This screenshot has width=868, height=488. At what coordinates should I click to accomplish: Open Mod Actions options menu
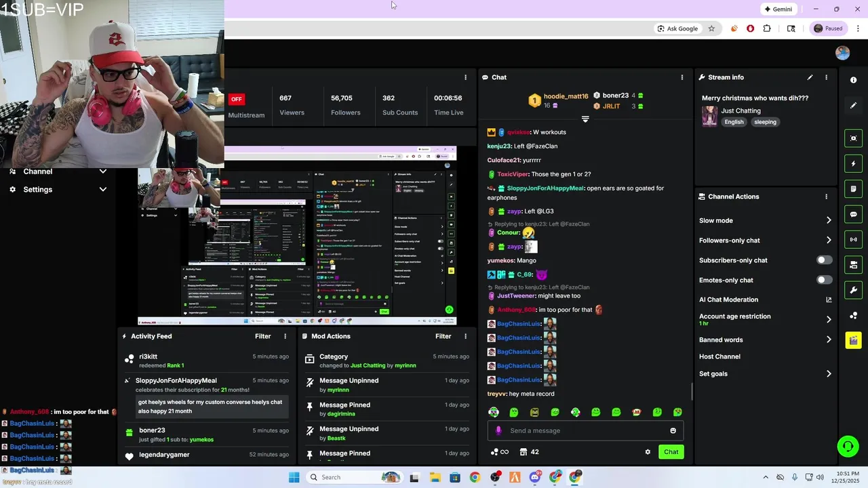point(465,336)
